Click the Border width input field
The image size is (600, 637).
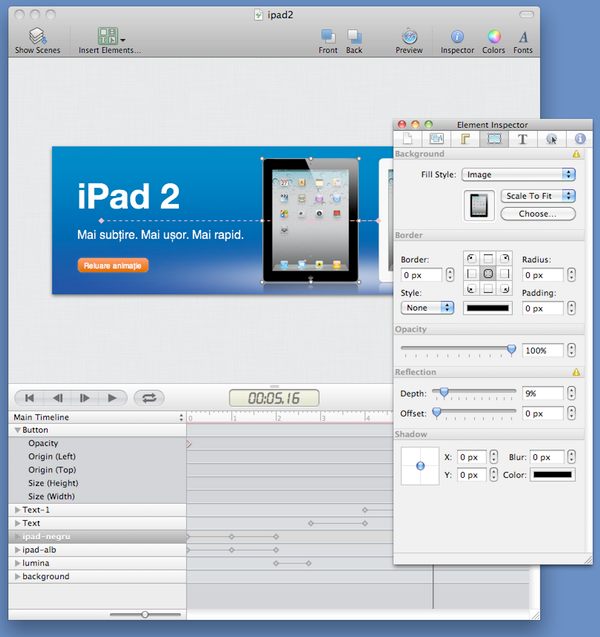click(421, 275)
